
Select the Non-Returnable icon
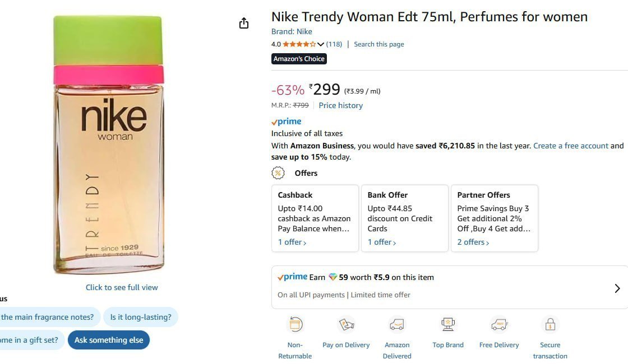point(295,324)
